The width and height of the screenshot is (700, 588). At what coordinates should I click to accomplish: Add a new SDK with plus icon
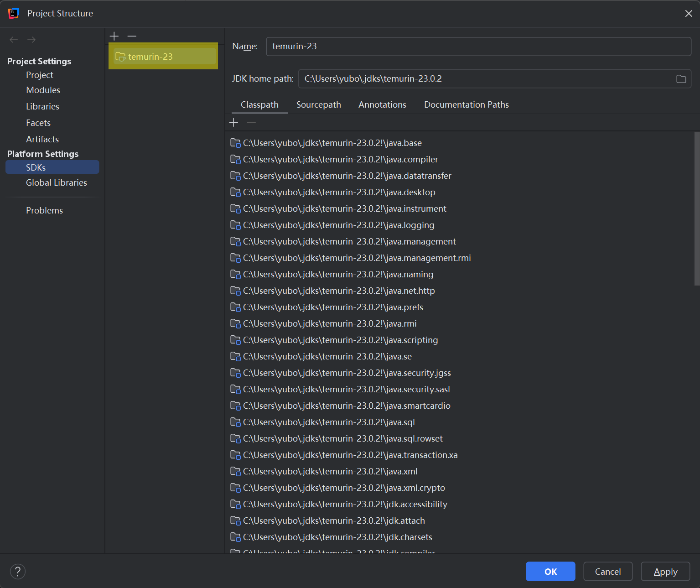(114, 36)
